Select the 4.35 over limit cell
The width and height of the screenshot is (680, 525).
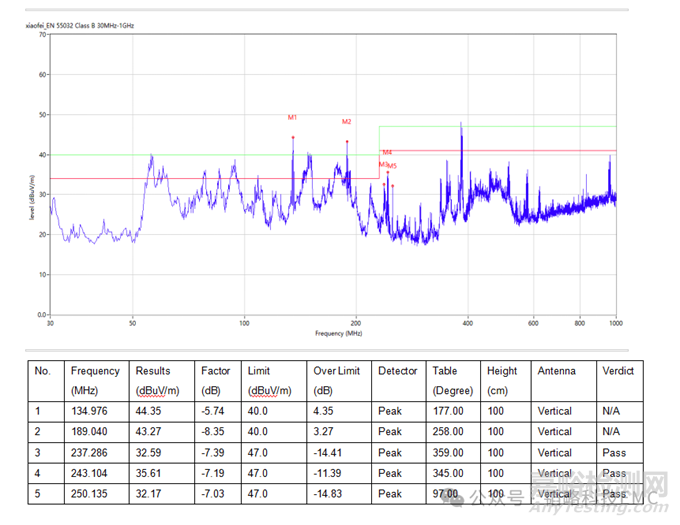click(x=322, y=411)
